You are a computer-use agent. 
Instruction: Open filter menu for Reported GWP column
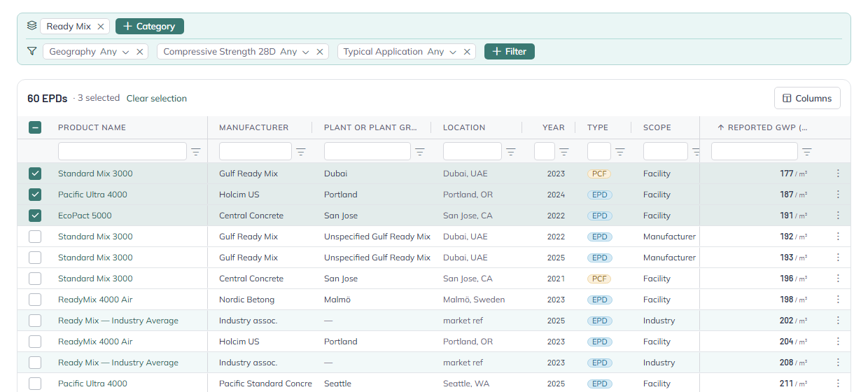pos(807,152)
